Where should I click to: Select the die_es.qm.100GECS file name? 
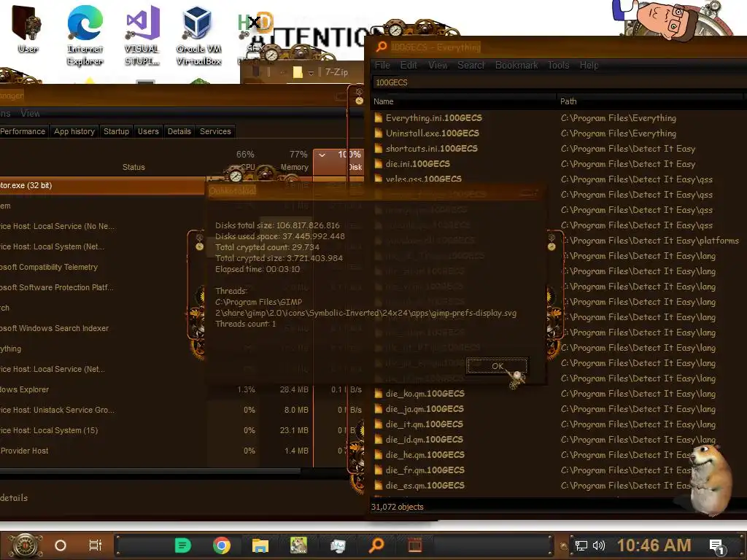point(425,485)
